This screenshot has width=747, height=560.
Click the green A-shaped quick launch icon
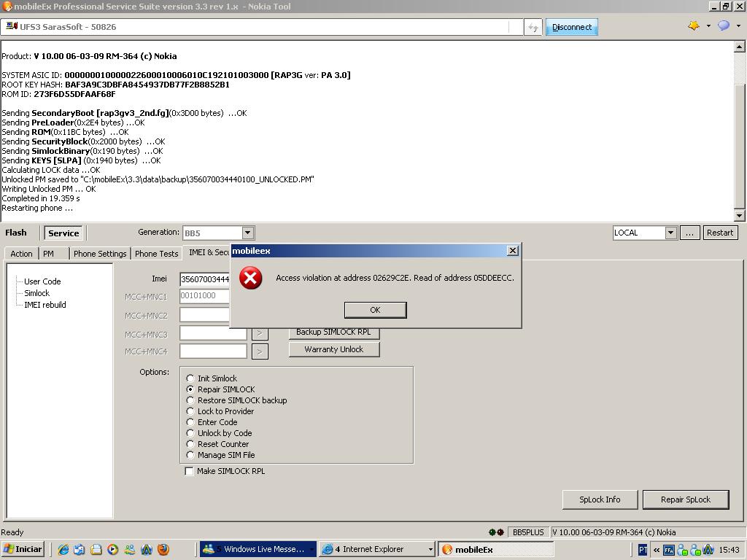[146, 550]
